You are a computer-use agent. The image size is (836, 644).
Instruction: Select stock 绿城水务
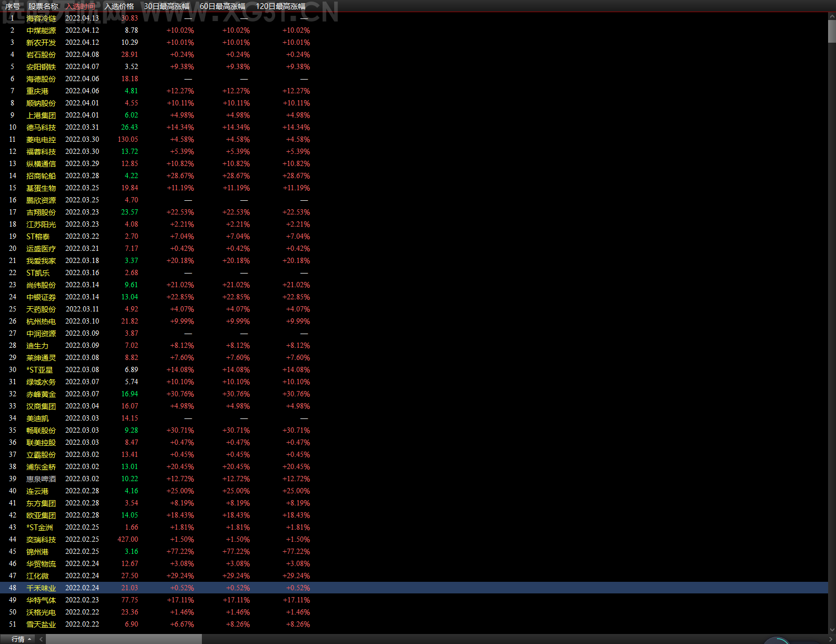point(41,382)
